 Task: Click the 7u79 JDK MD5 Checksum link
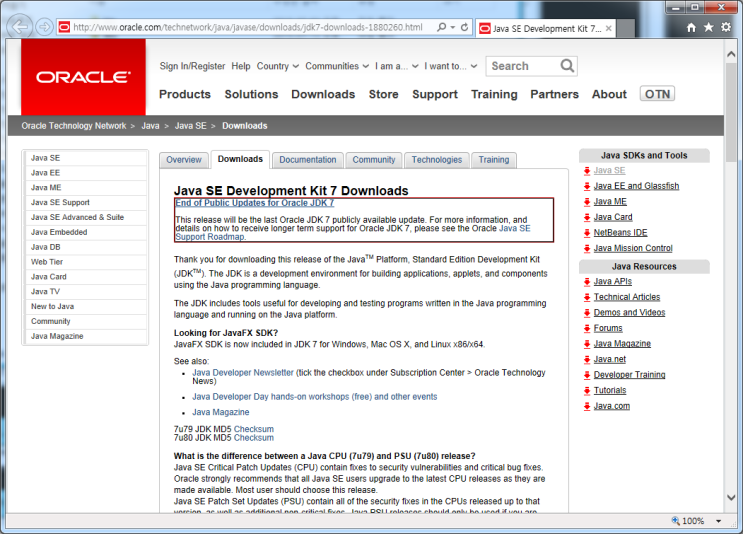tap(253, 428)
